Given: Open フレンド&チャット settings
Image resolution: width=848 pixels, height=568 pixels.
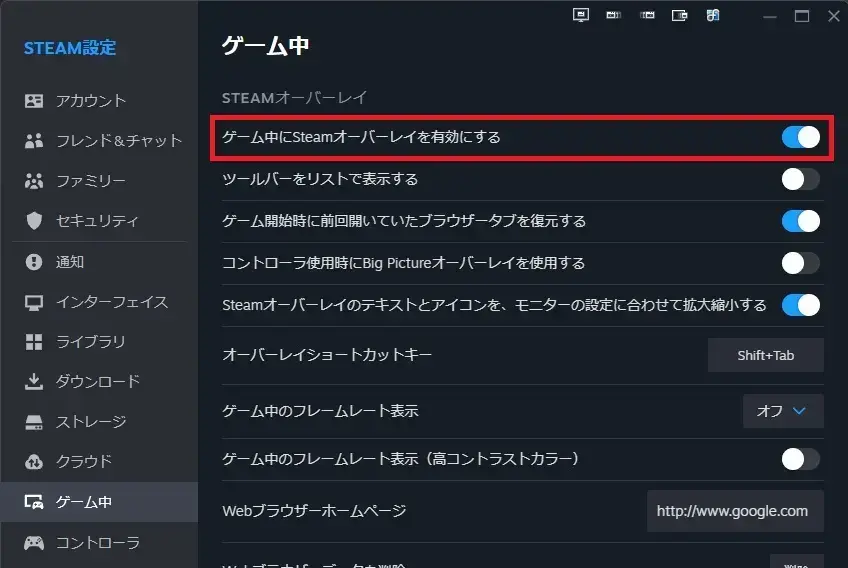Looking at the screenshot, I should point(99,141).
